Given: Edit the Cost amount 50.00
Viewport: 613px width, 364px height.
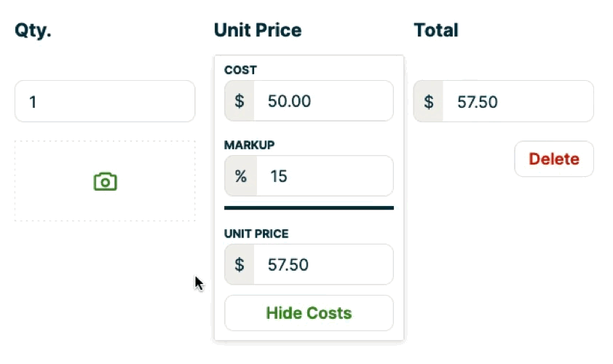Looking at the screenshot, I should click(x=323, y=101).
